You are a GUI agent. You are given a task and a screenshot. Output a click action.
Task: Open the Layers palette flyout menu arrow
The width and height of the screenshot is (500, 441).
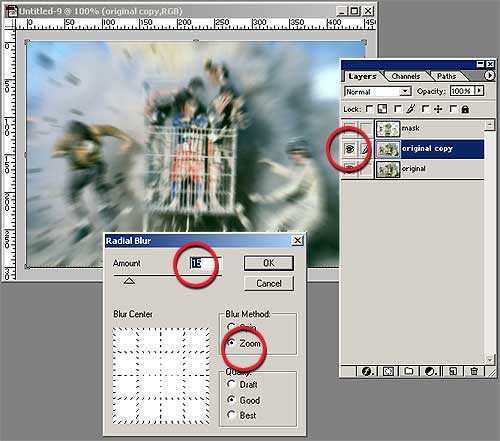tap(489, 76)
